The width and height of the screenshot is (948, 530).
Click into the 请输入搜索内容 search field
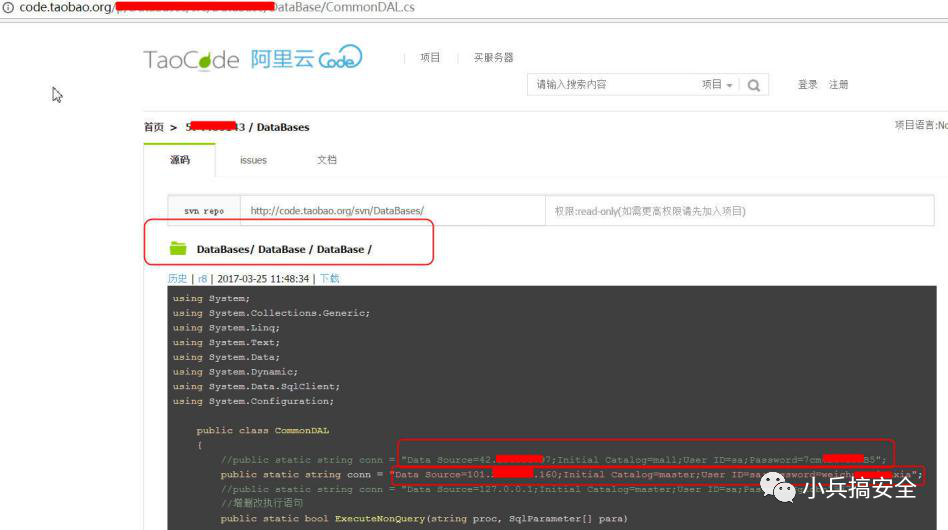(614, 85)
